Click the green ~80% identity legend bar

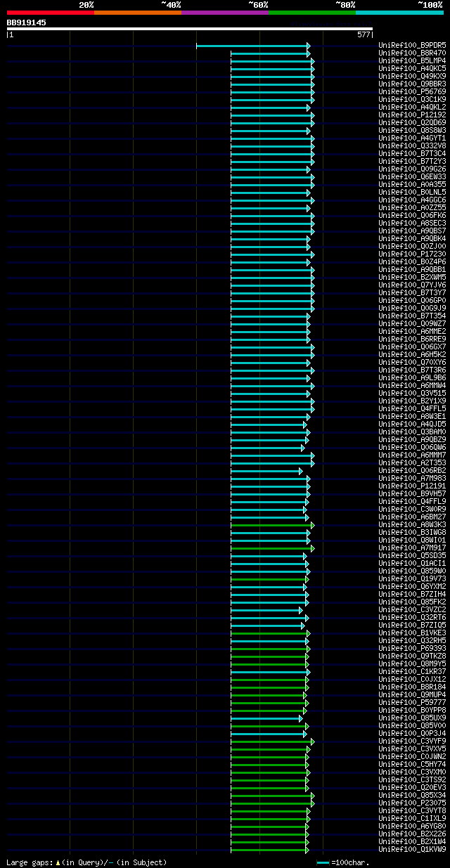coord(311,12)
